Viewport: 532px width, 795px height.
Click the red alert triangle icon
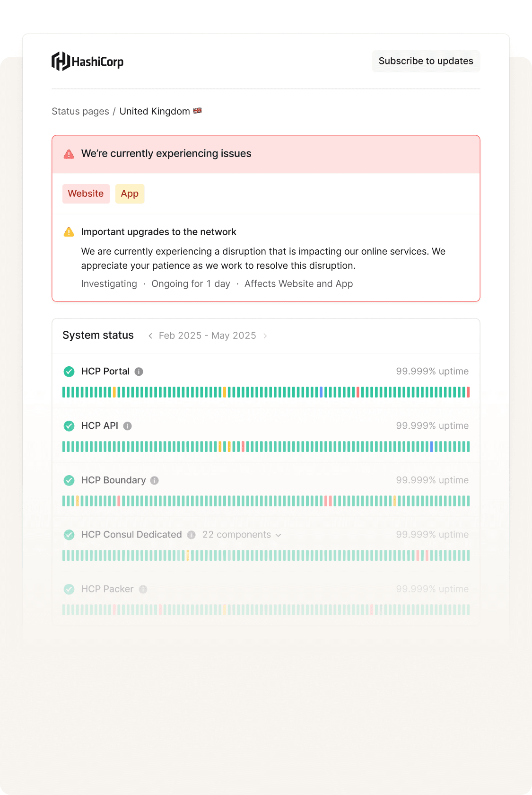click(69, 153)
